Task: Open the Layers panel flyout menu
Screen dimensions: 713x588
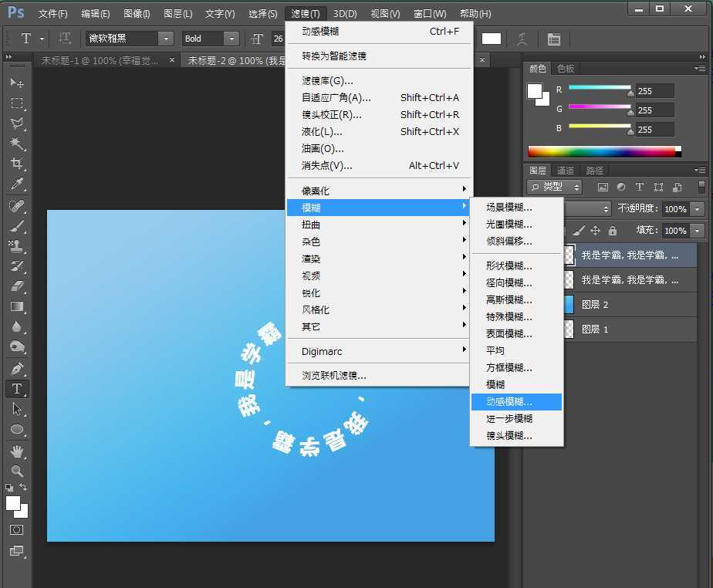Action: pyautogui.click(x=700, y=170)
